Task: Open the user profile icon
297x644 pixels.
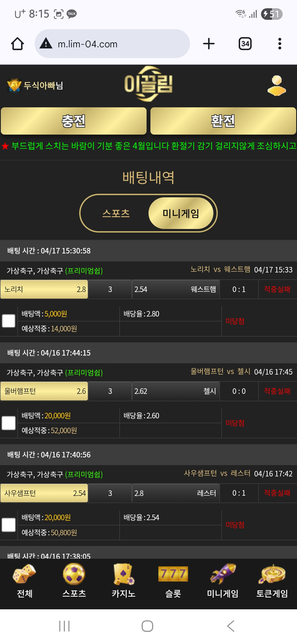Action: (277, 85)
